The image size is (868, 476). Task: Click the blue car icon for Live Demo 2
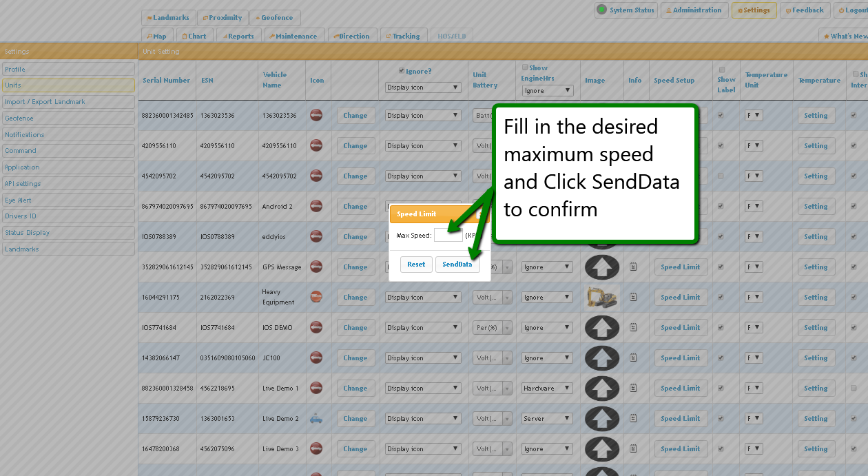316,418
